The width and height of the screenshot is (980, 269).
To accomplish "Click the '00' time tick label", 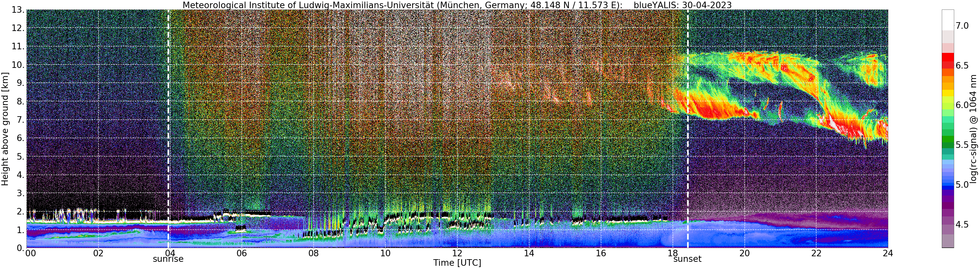I will (30, 253).
